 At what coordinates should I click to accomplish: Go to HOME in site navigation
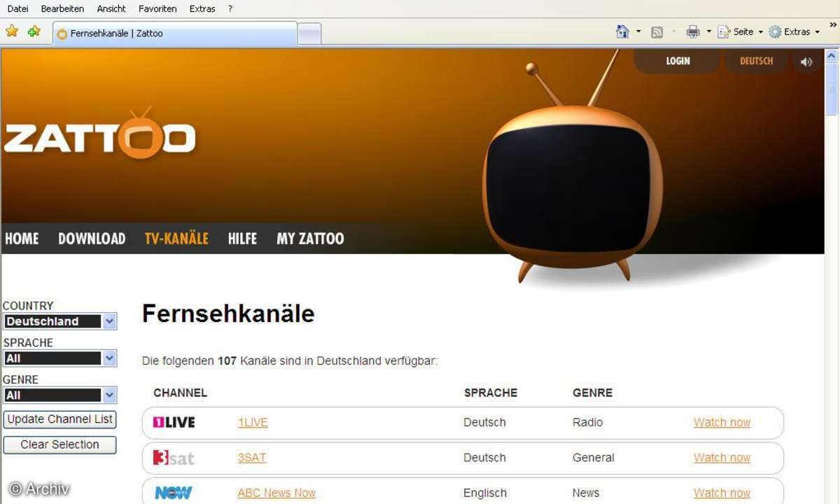(22, 238)
